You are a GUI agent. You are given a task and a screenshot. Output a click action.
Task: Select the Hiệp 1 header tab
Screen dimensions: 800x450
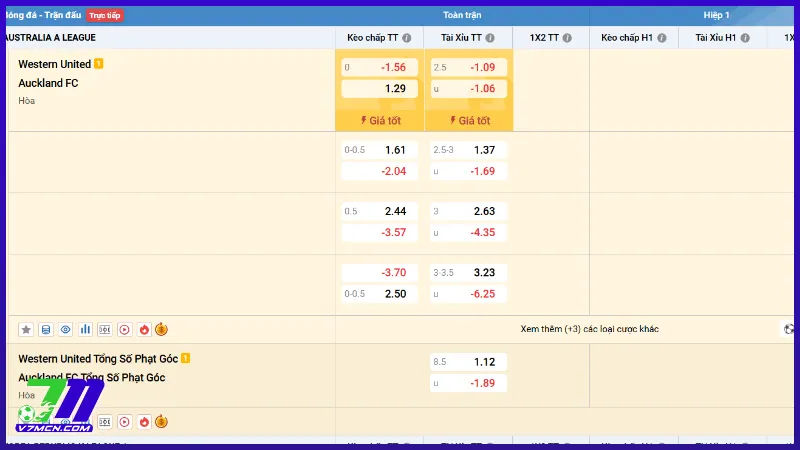tap(716, 15)
